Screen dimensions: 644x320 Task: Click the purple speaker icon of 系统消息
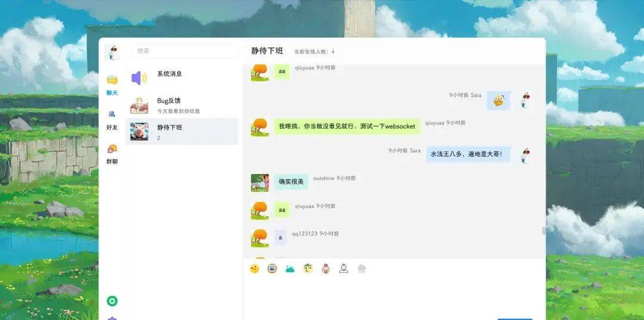point(139,78)
